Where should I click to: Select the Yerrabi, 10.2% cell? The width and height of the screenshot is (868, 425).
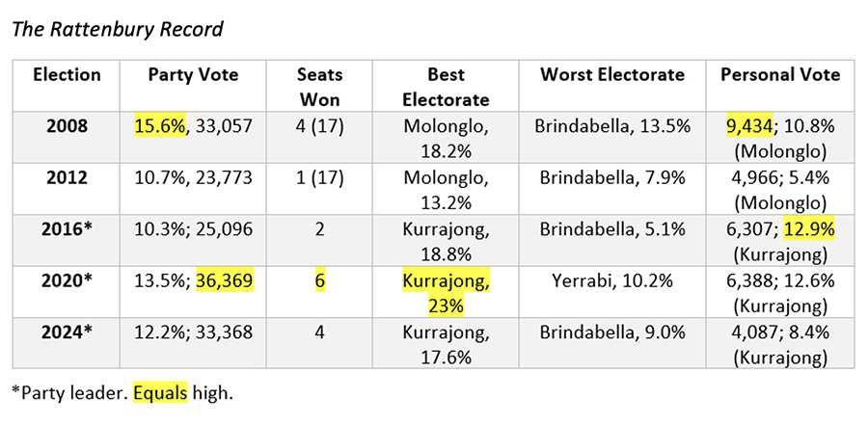coord(612,280)
